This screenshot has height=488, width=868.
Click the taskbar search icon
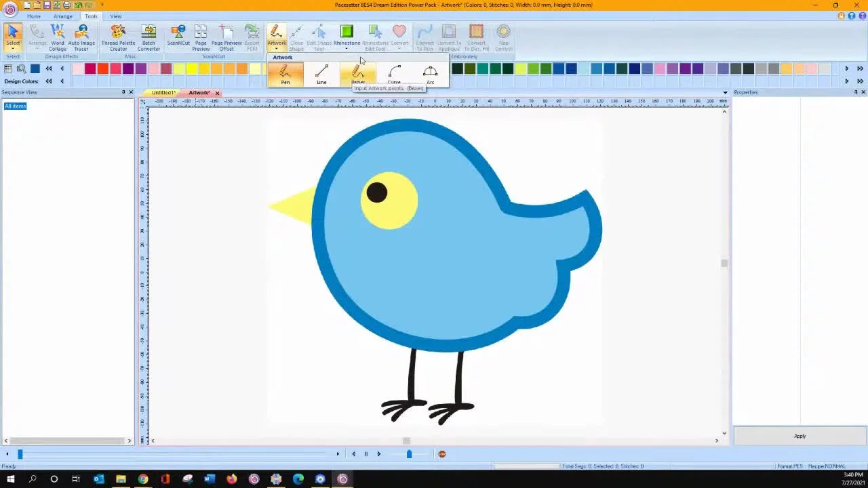(x=33, y=479)
